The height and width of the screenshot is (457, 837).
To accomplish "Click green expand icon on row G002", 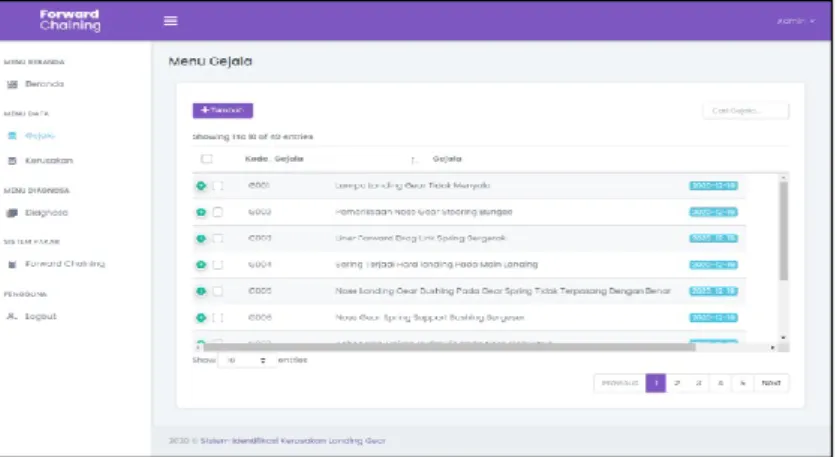I will pyautogui.click(x=201, y=212).
